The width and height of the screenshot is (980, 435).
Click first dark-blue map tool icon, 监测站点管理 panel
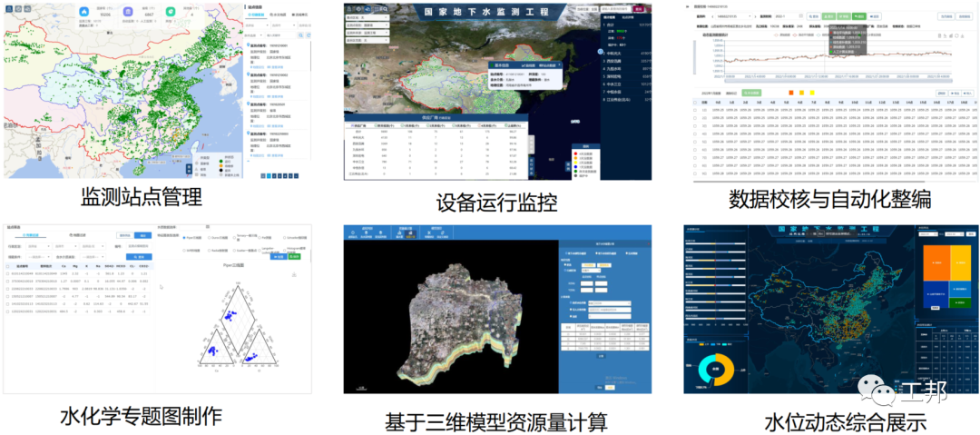(x=9, y=9)
